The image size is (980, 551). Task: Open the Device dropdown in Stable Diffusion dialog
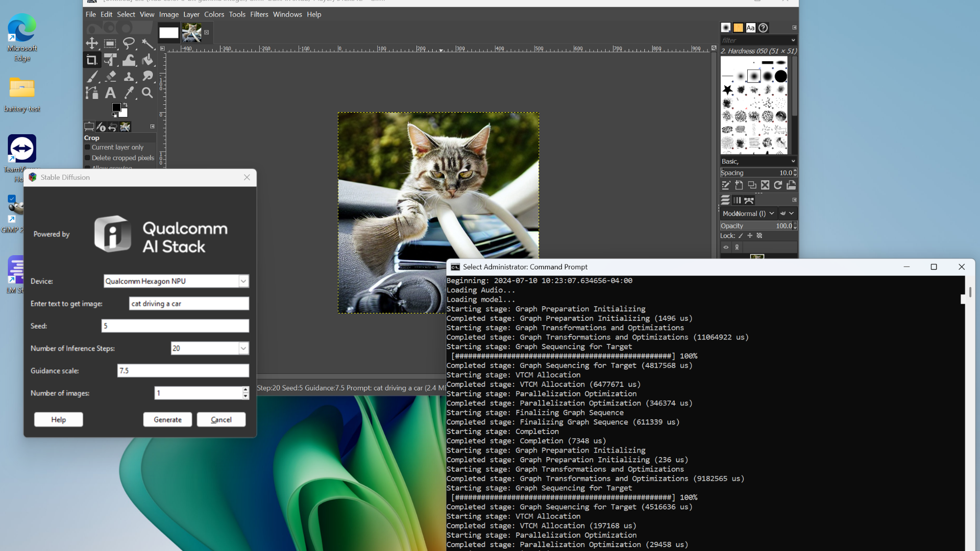pos(244,281)
